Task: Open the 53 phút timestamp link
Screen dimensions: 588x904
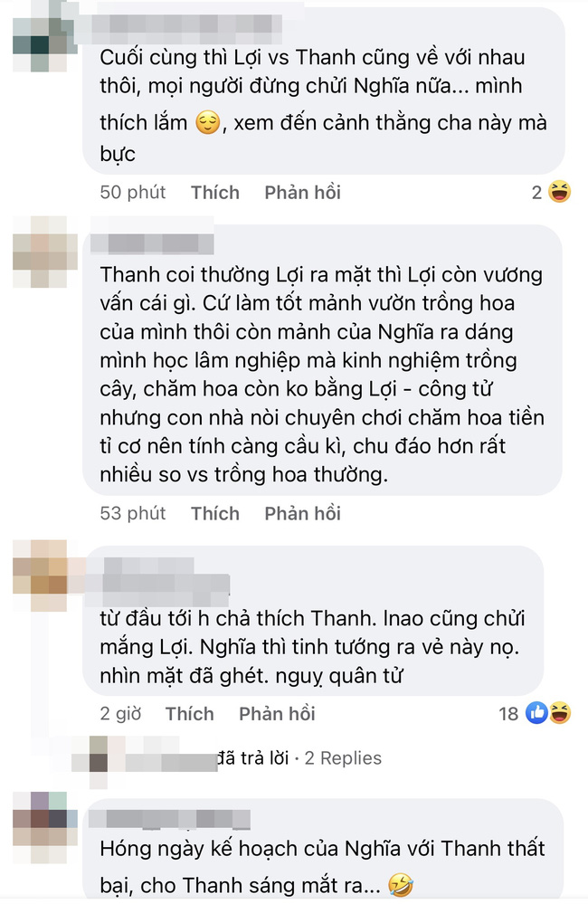Action: coord(133,513)
